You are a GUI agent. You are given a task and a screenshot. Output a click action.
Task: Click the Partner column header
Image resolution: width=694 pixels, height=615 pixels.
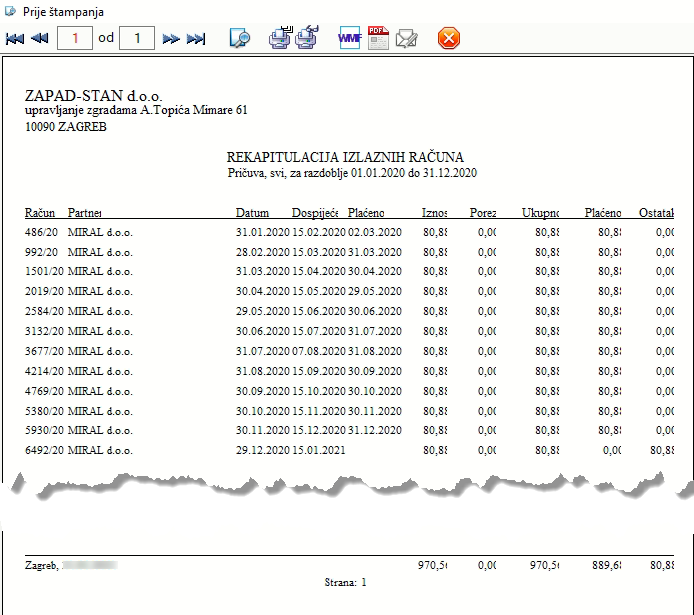(x=85, y=213)
